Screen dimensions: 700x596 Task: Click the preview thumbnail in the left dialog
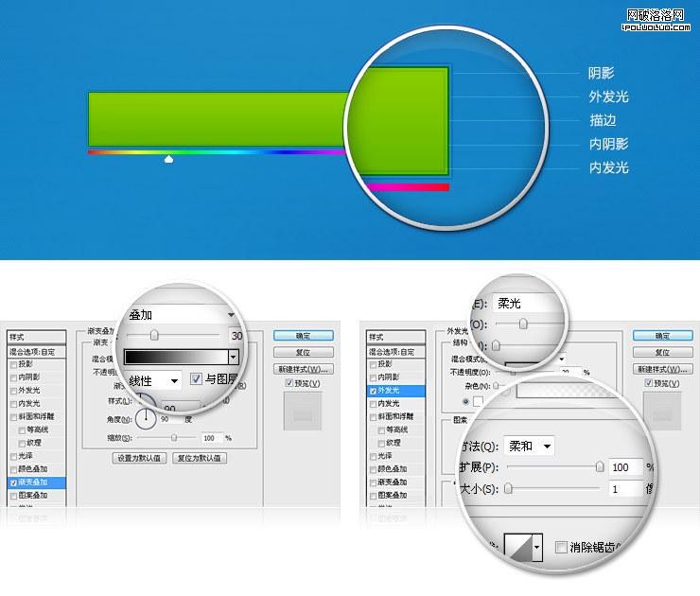pyautogui.click(x=303, y=412)
